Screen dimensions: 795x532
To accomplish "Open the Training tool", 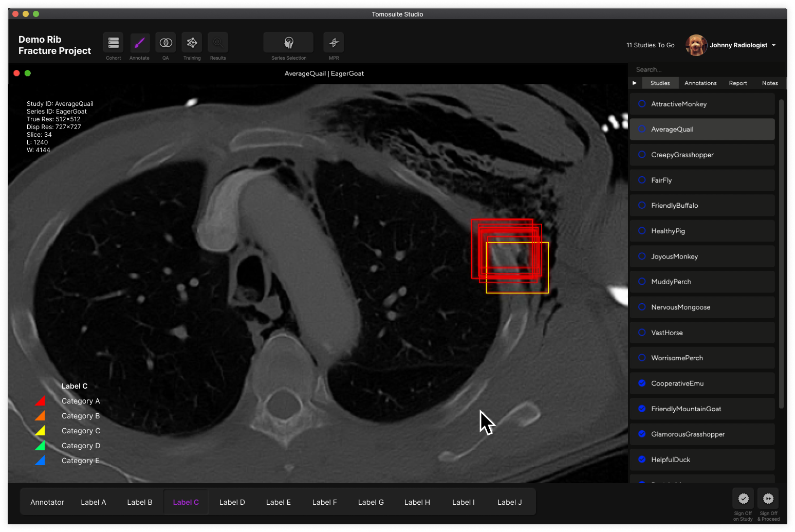I will (x=192, y=43).
